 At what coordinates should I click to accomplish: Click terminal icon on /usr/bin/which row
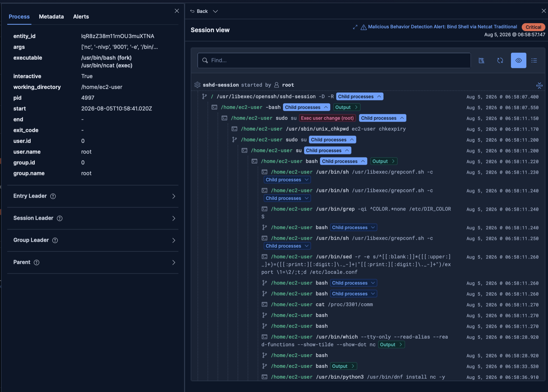264,337
